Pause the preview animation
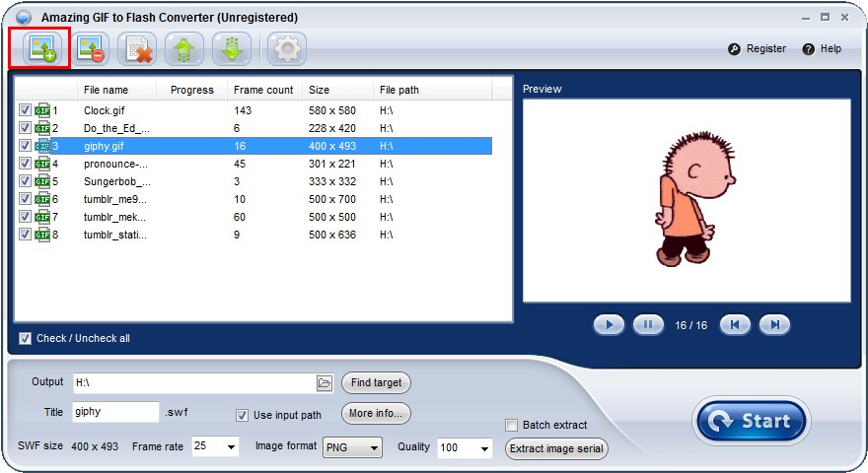Image resolution: width=868 pixels, height=473 pixels. (x=648, y=325)
